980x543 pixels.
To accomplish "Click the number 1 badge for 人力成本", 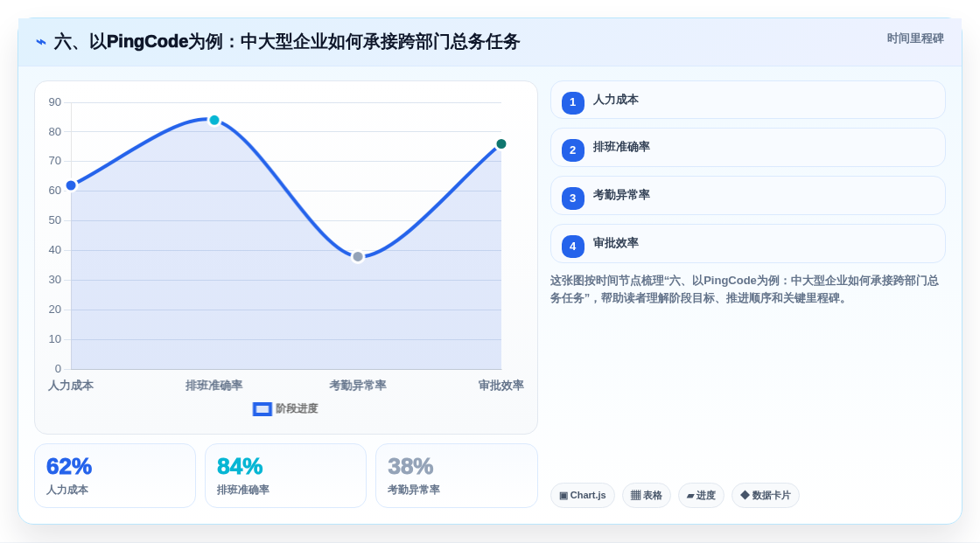I will coord(572,102).
